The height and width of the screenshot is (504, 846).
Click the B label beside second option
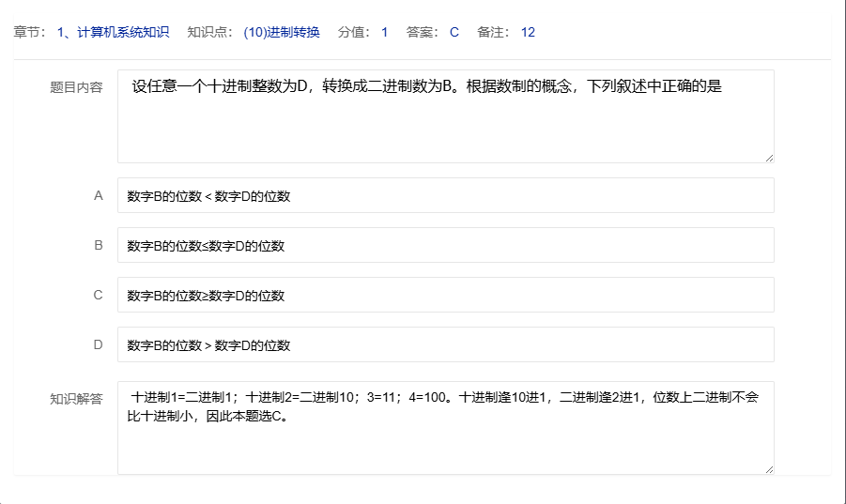coord(98,246)
